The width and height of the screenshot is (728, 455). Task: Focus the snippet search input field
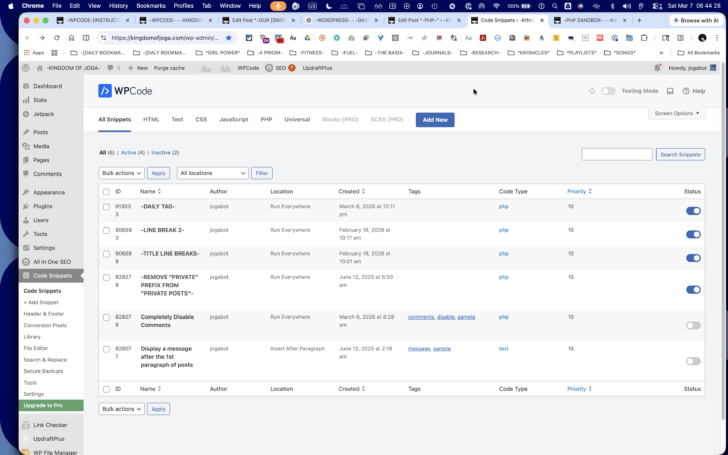[x=617, y=155]
